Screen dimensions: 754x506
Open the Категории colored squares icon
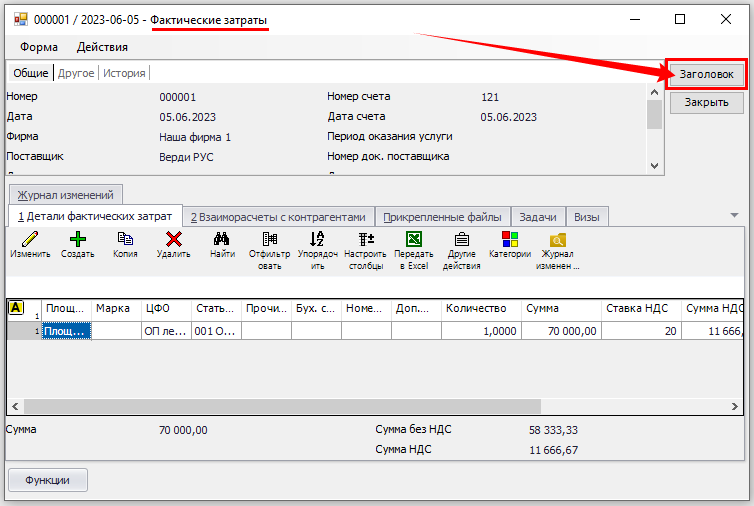pos(510,239)
